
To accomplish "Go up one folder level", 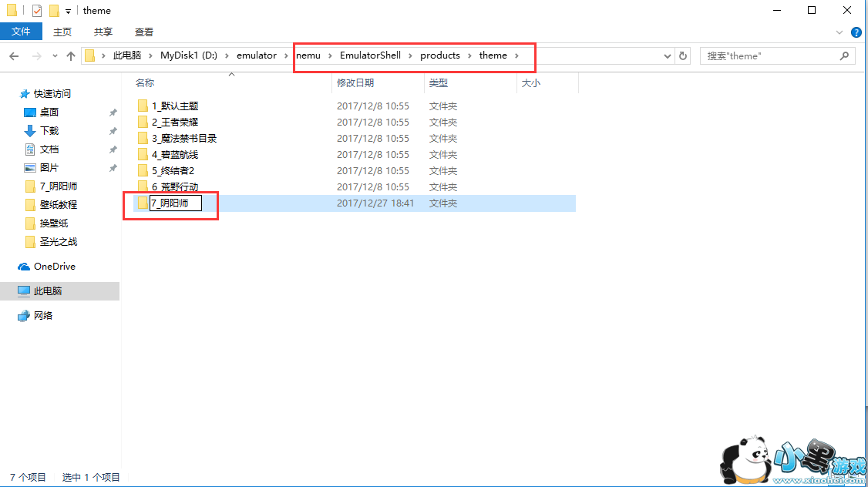I will point(71,56).
